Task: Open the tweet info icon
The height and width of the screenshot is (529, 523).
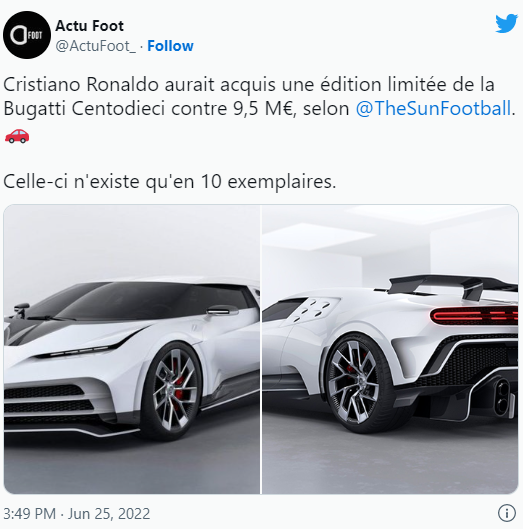Action: pyautogui.click(x=506, y=513)
